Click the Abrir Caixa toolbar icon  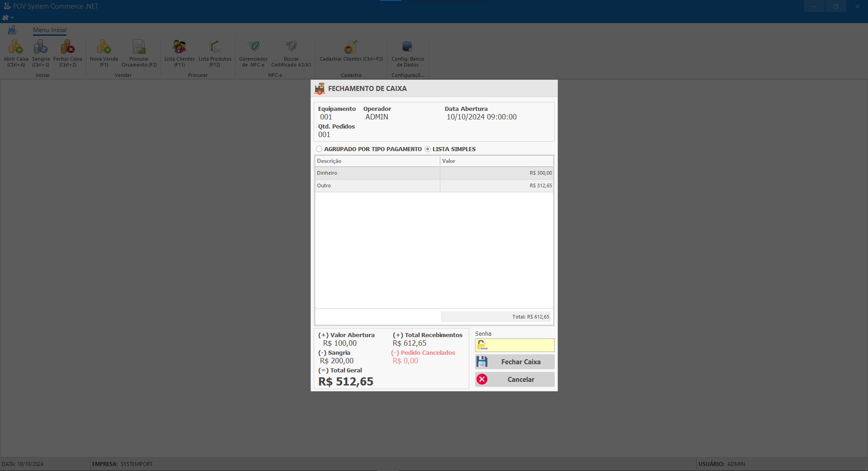(x=16, y=47)
